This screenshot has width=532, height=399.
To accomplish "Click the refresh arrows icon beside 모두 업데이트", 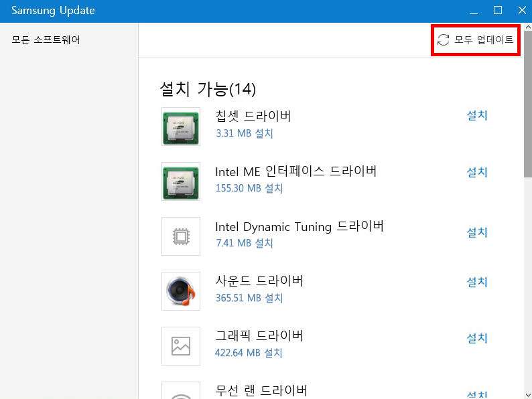I will pos(443,39).
